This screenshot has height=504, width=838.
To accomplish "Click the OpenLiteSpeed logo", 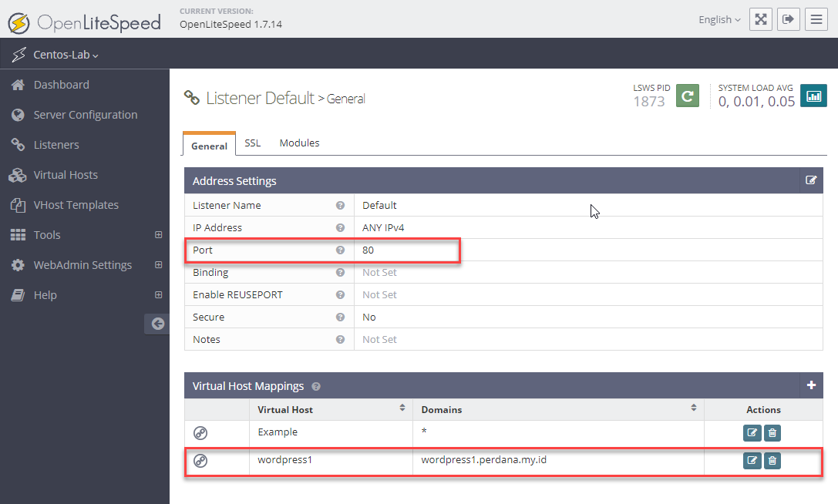I will [x=85, y=22].
